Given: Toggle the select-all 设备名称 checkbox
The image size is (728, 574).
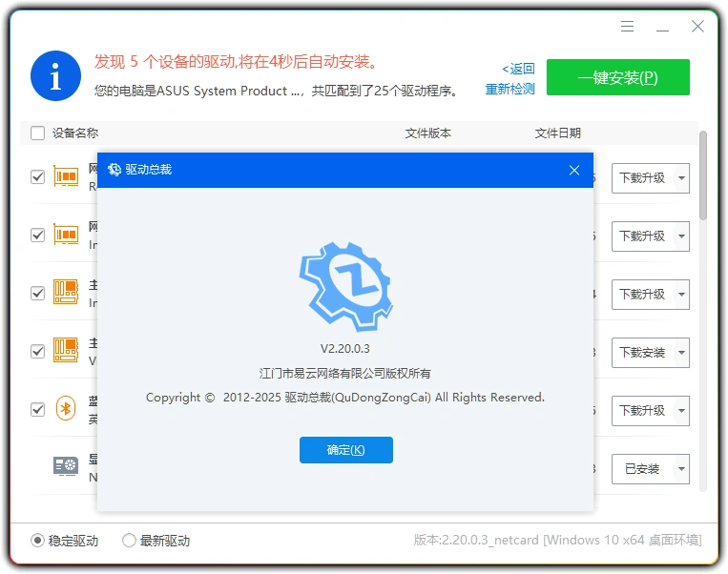Looking at the screenshot, I should click(37, 133).
